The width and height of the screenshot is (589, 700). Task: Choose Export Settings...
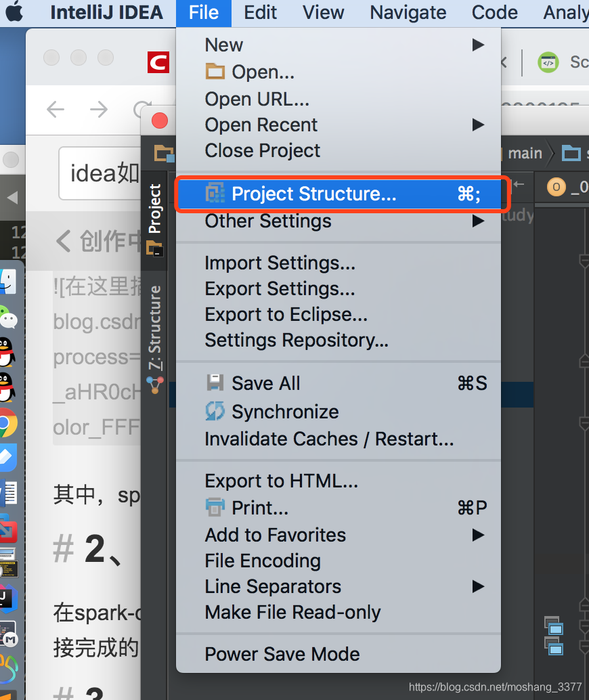point(339,289)
